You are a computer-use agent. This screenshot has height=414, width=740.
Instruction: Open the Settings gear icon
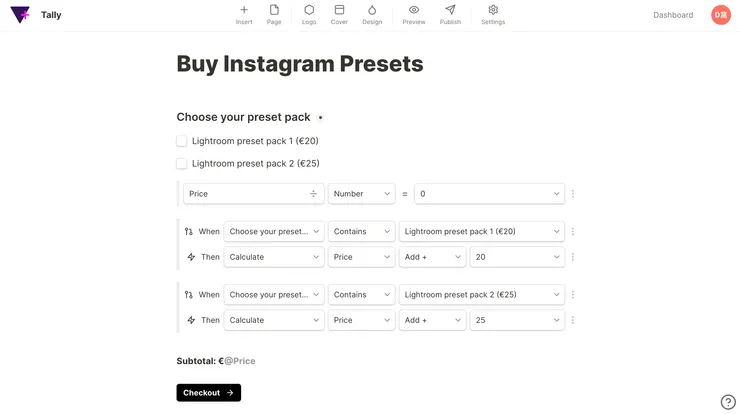[493, 10]
